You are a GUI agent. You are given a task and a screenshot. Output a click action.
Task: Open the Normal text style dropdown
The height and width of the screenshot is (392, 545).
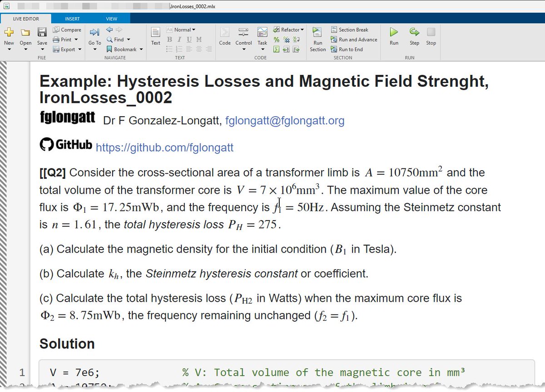181,29
